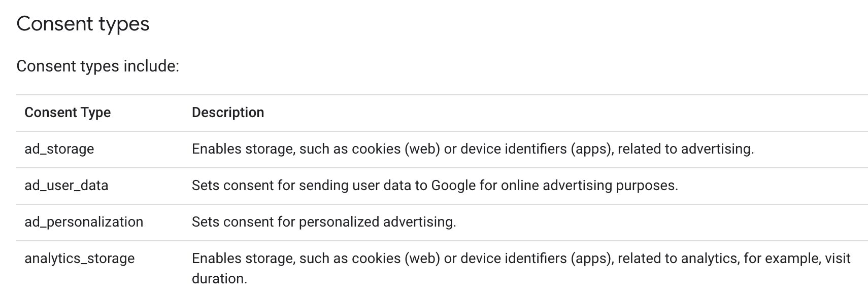This screenshot has width=868, height=295.
Task: Click the ad_storage consent type cell
Action: point(59,149)
